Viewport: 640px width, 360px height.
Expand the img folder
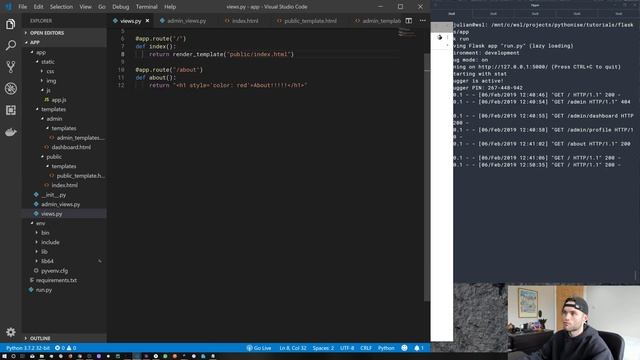tap(64, 81)
